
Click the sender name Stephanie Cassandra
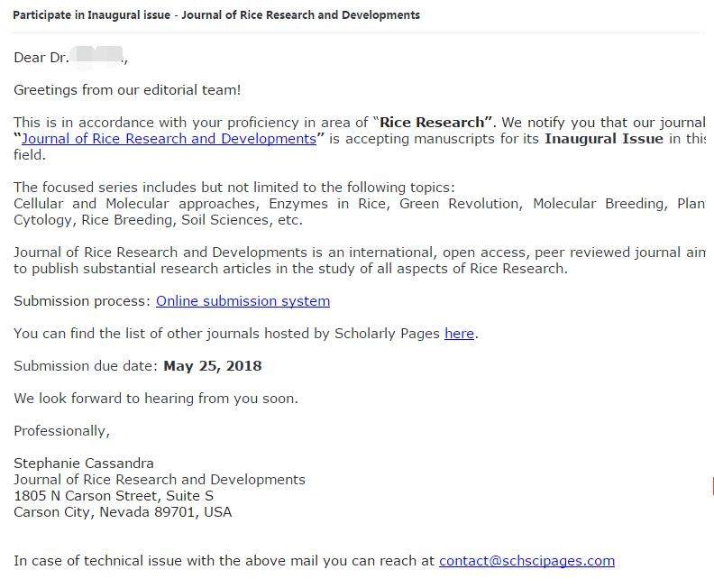84,464
